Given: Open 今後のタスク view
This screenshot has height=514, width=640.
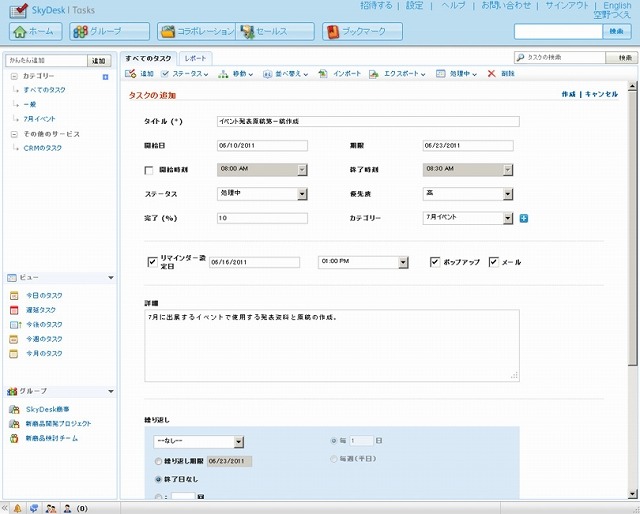Looking at the screenshot, I should [44, 325].
